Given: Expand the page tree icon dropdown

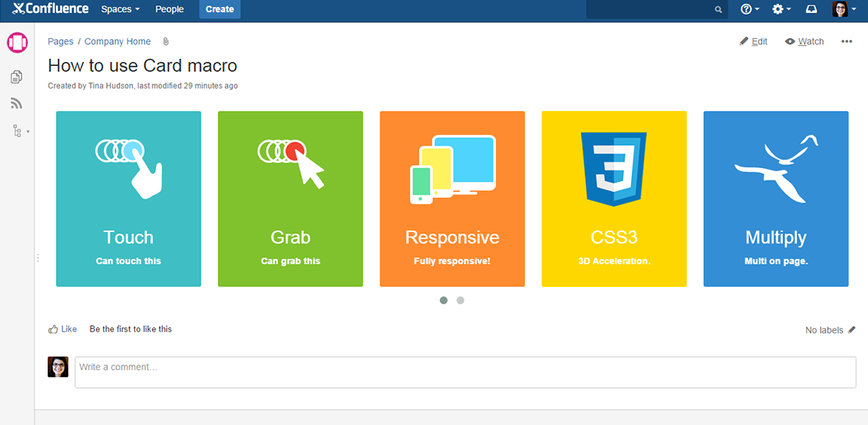Looking at the screenshot, I should pyautogui.click(x=20, y=131).
